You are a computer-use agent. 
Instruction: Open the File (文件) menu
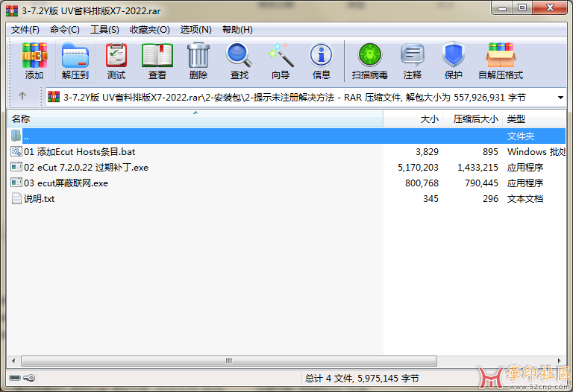pyautogui.click(x=25, y=30)
